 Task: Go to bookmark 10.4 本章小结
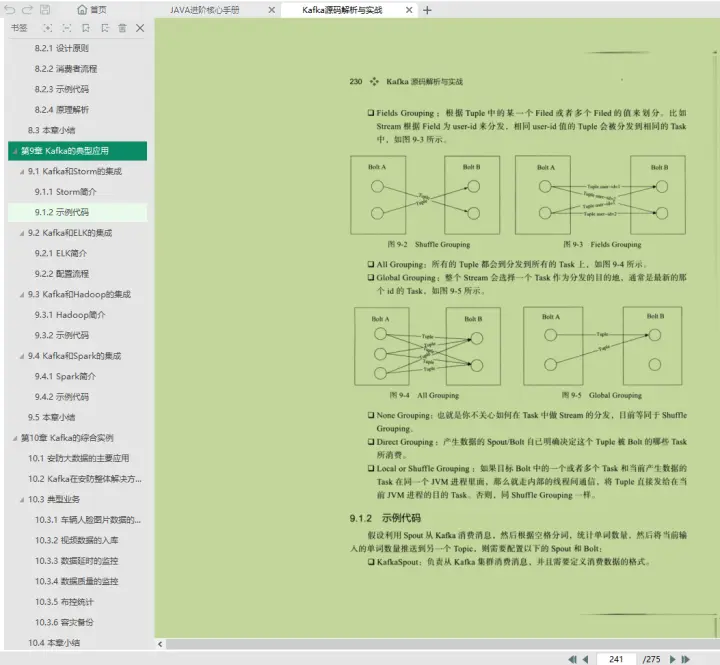[54, 643]
